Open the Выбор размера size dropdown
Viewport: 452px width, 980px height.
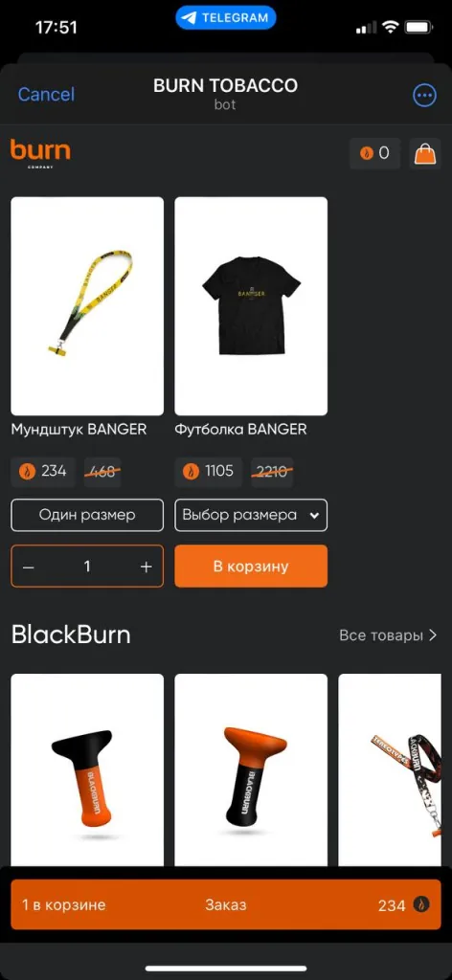[x=251, y=515]
